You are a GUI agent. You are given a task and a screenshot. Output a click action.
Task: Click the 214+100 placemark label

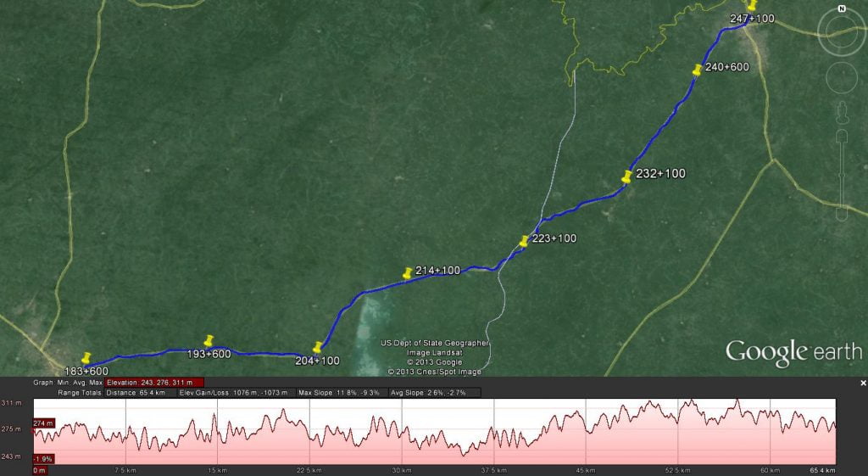[438, 271]
